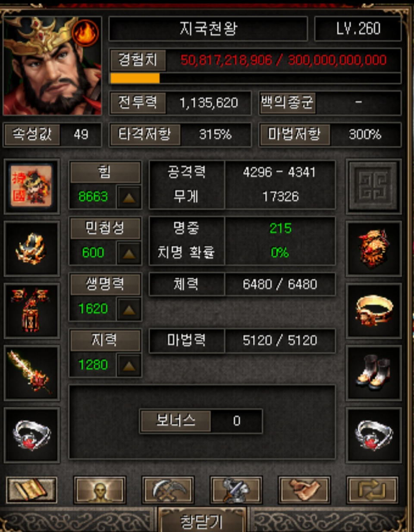Image resolution: width=414 pixels, height=532 pixels.
Task: Increase 힘 stat with arrow button
Action: pyautogui.click(x=129, y=197)
